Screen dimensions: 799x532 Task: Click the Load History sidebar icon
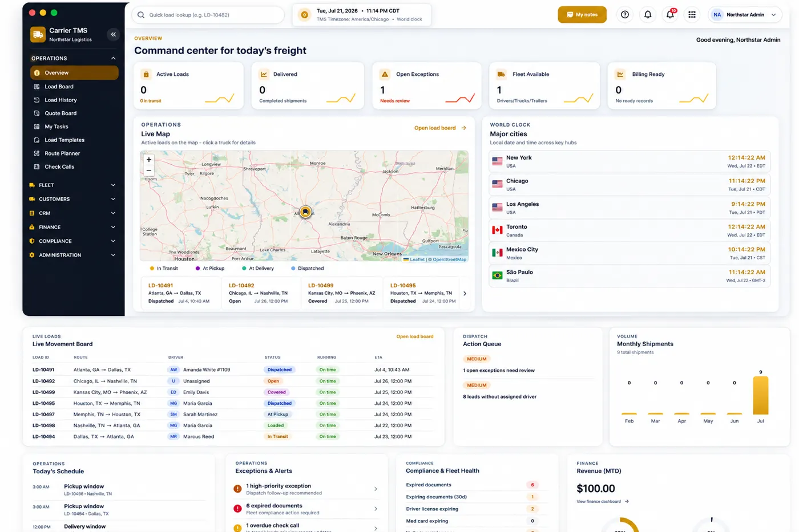pos(37,100)
